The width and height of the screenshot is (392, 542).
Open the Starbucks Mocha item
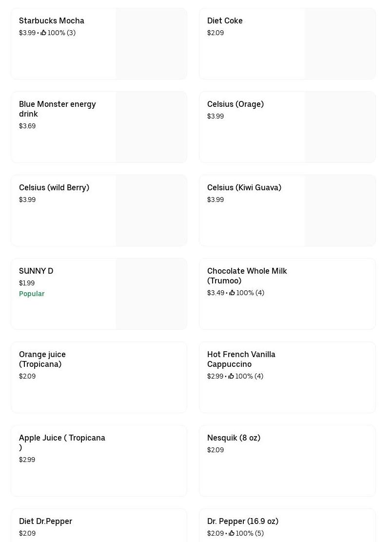[x=99, y=44]
